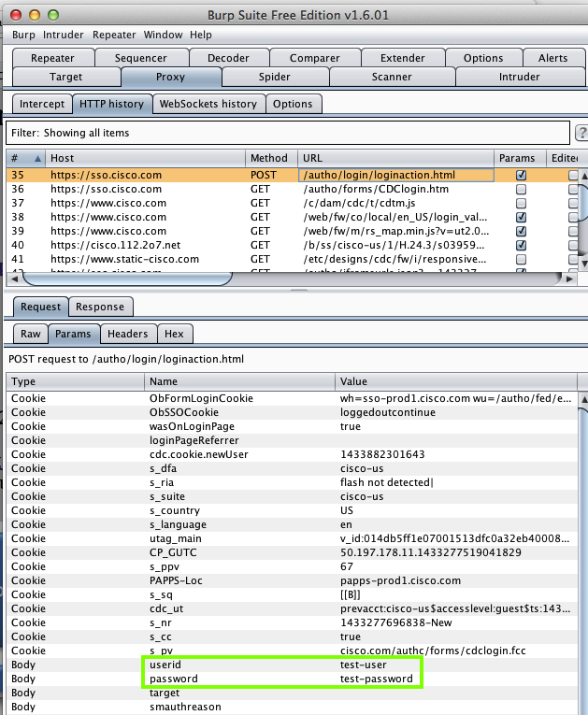Select the PAPPS-Loc cookie row
588x715 pixels.
(292, 581)
